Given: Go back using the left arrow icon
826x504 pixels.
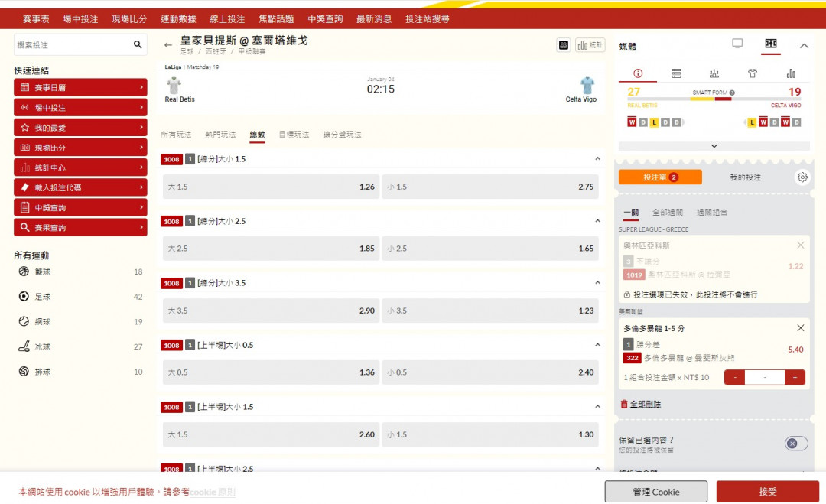Looking at the screenshot, I should [x=168, y=45].
